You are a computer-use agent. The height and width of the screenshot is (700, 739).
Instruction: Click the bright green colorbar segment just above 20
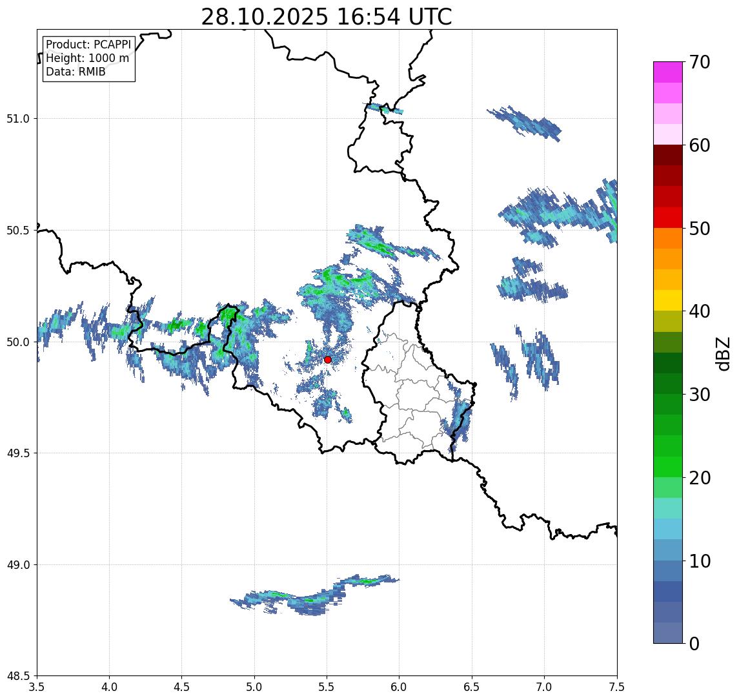pos(668,466)
